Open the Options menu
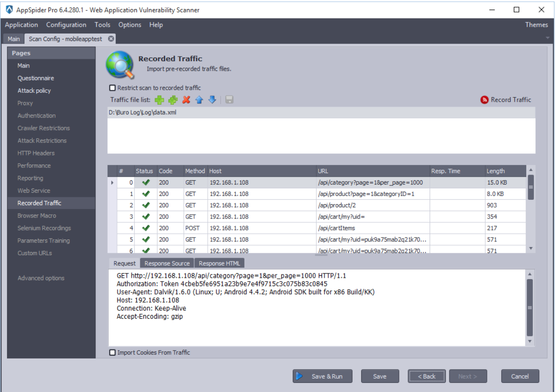The height and width of the screenshot is (392, 555). [x=130, y=25]
